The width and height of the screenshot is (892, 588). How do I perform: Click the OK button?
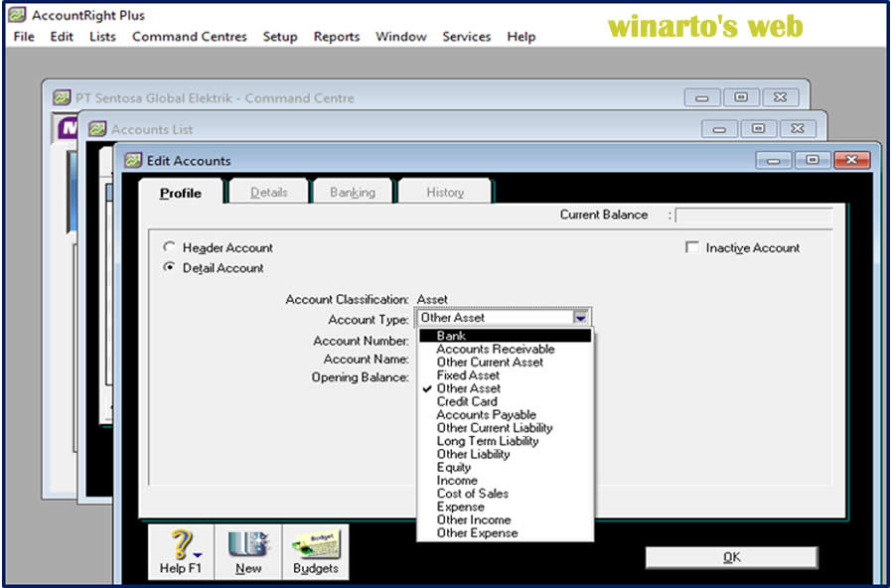[731, 557]
